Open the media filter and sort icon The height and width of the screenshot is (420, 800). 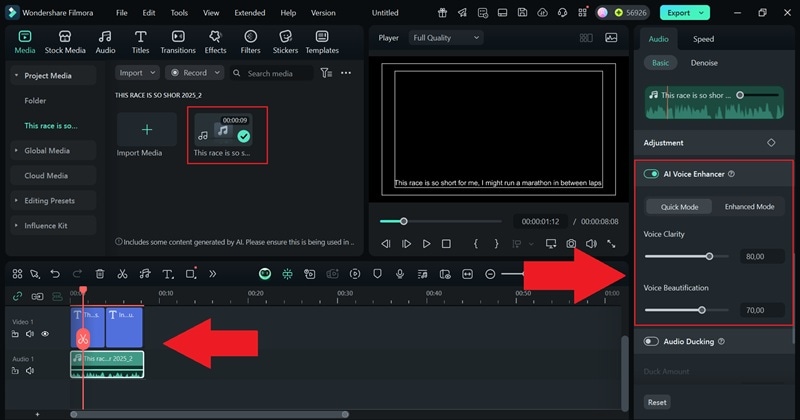326,73
